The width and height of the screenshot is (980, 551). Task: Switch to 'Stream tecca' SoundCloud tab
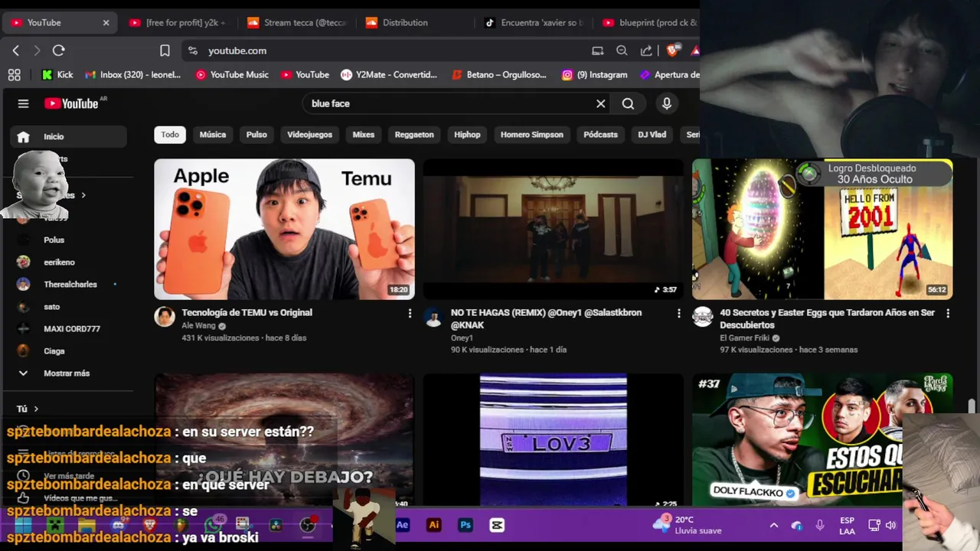pos(297,23)
